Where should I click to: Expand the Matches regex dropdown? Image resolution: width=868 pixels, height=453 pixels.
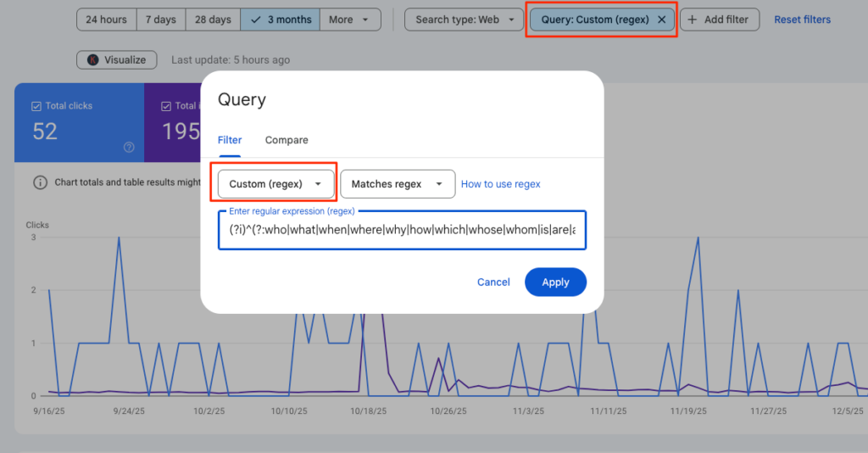pyautogui.click(x=397, y=184)
